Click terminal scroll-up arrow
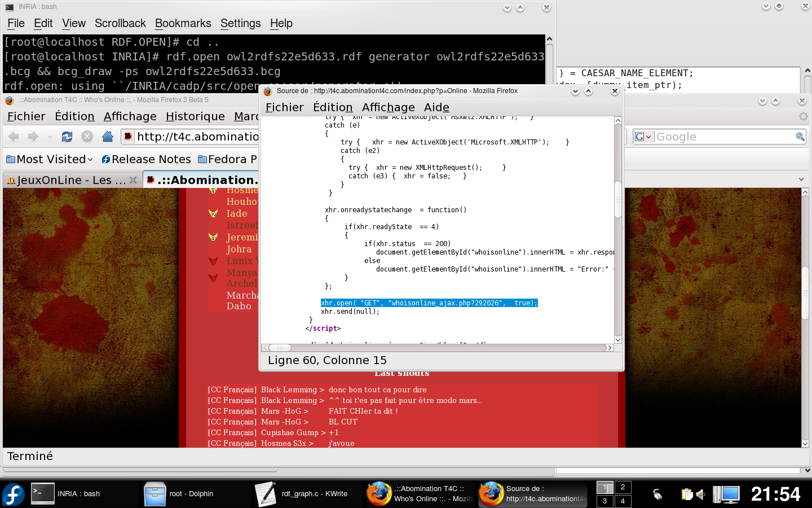The height and width of the screenshot is (508, 812). coord(549,39)
